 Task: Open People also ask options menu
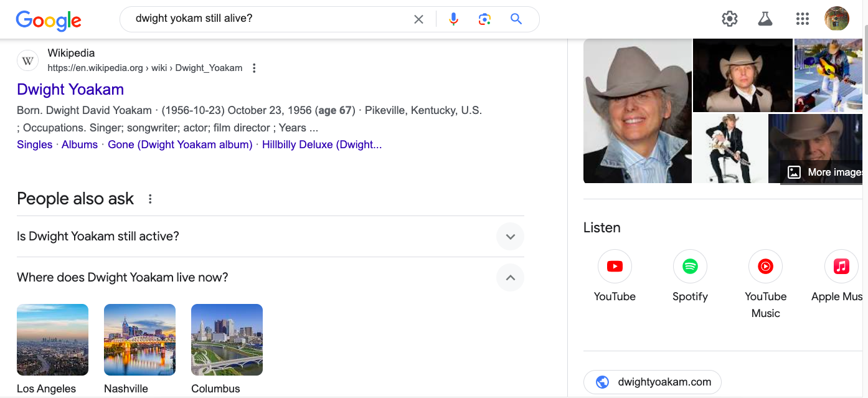(x=149, y=199)
